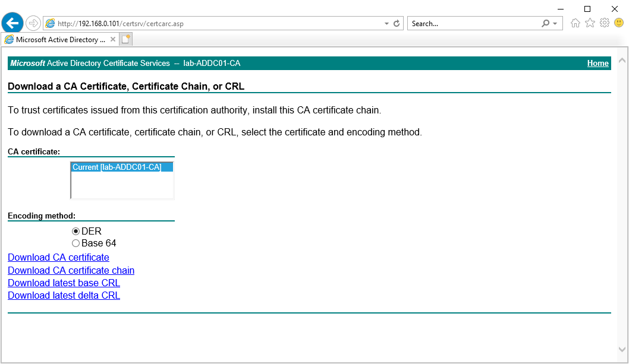Click Download latest base CRL link
Screen dimensions: 629x364
point(64,283)
